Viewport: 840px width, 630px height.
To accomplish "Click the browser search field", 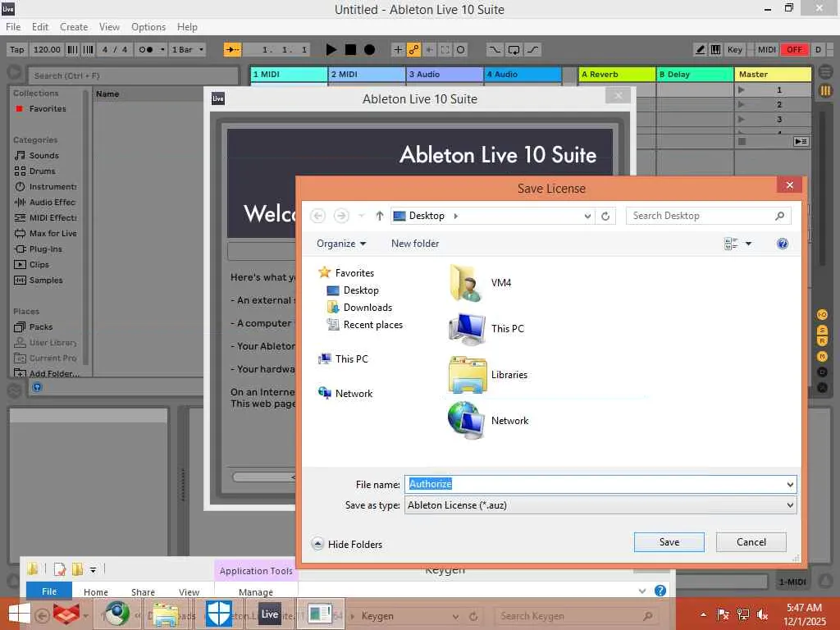I will coord(133,75).
